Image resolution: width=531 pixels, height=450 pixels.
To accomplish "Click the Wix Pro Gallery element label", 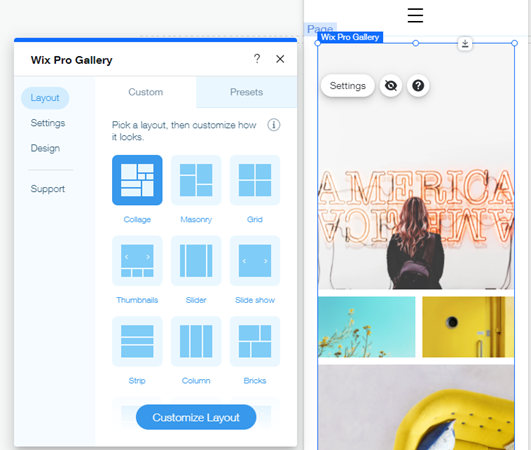I will [x=350, y=37].
